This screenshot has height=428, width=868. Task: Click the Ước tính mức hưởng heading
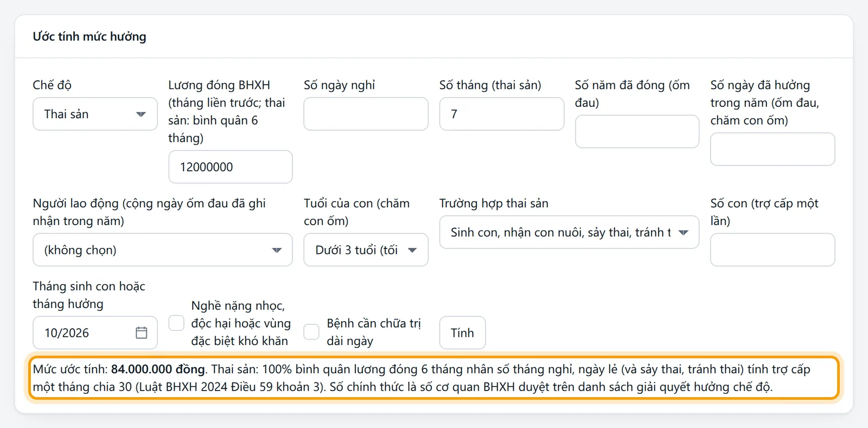[90, 36]
